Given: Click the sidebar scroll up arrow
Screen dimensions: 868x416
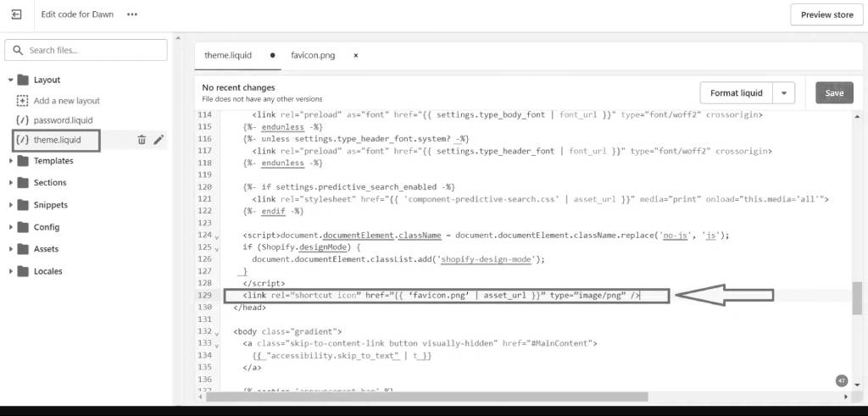Looking at the screenshot, I should click(178, 38).
